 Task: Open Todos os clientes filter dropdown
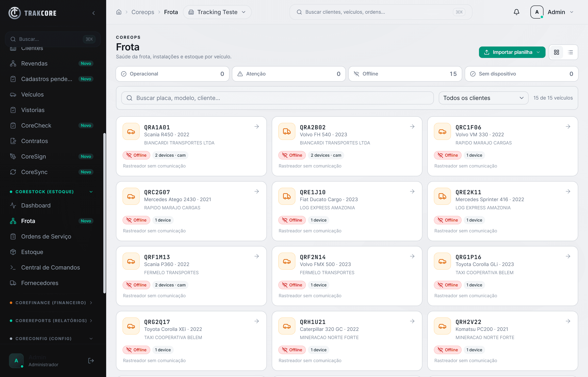[x=483, y=98]
